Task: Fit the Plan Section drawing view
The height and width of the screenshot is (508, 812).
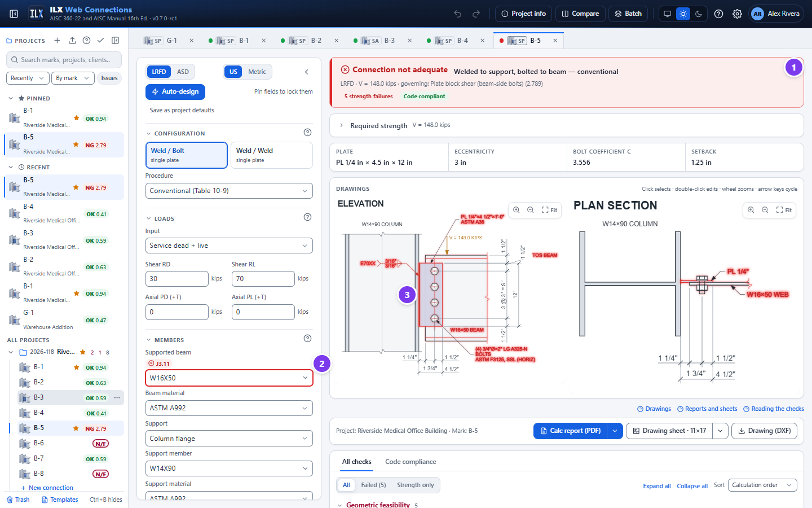Action: pyautogui.click(x=784, y=210)
